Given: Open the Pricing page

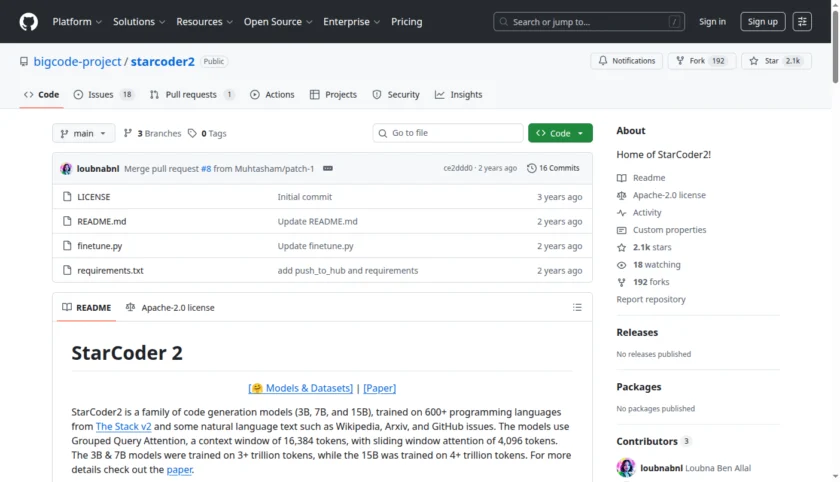Looking at the screenshot, I should [x=407, y=22].
